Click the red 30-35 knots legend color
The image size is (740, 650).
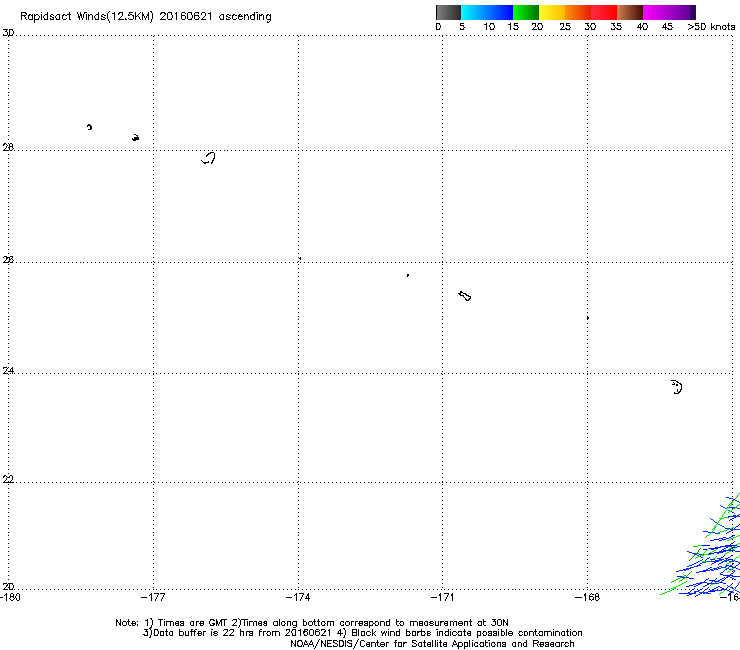tap(604, 12)
